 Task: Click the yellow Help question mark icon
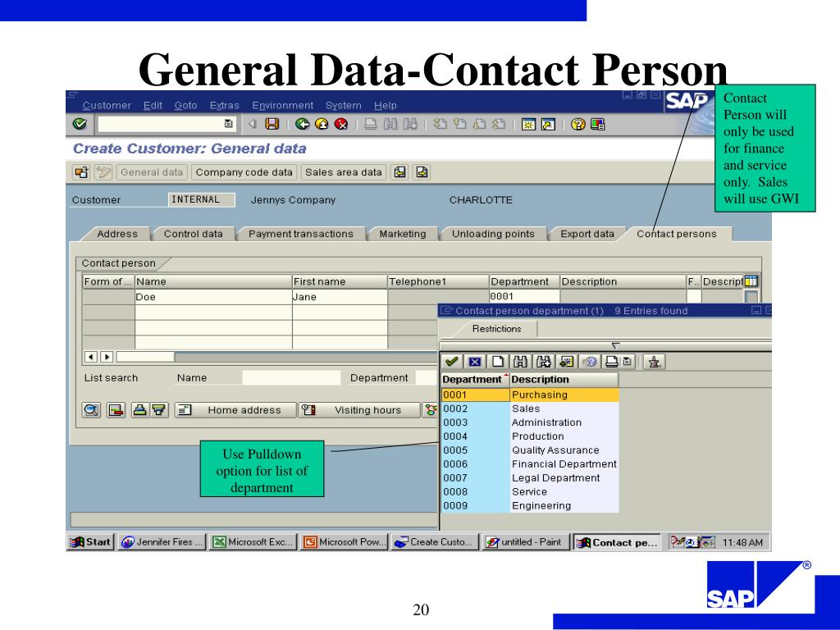(x=578, y=125)
